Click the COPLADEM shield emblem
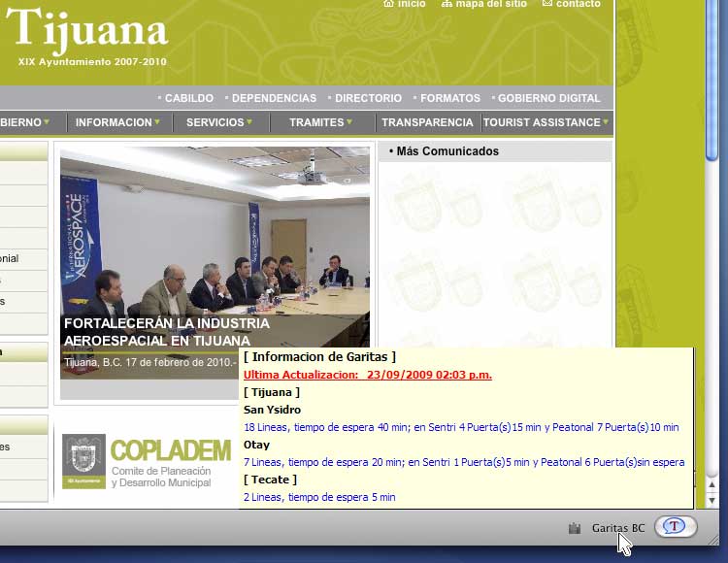728x563 pixels. tap(83, 461)
